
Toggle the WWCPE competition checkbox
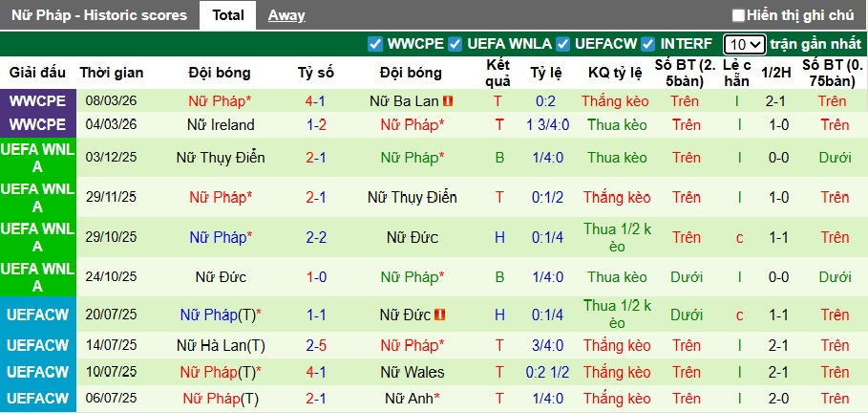375,44
